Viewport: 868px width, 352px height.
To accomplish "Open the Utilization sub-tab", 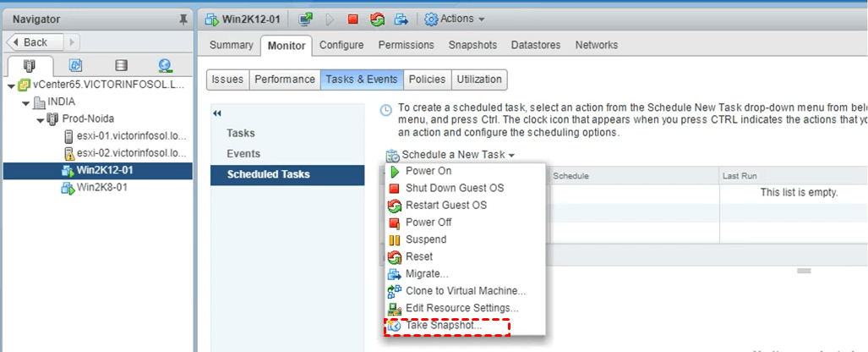I will 479,80.
